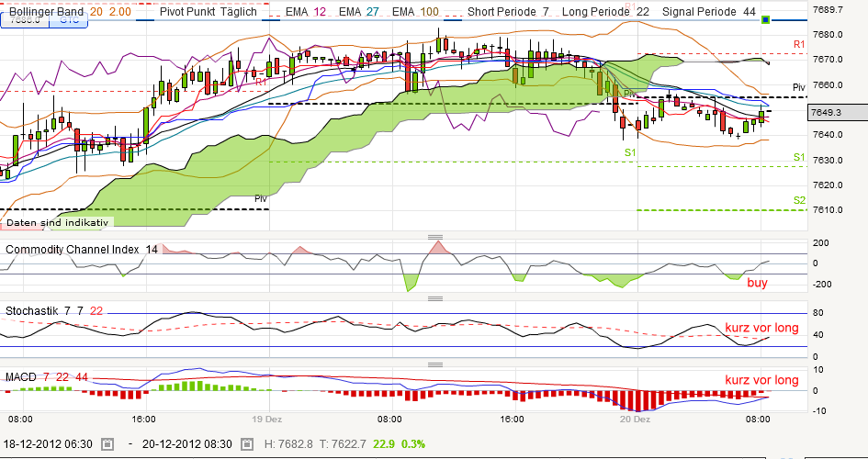Click the 'Daten sind indikativ' notice
The height and width of the screenshot is (459, 868).
tap(56, 223)
